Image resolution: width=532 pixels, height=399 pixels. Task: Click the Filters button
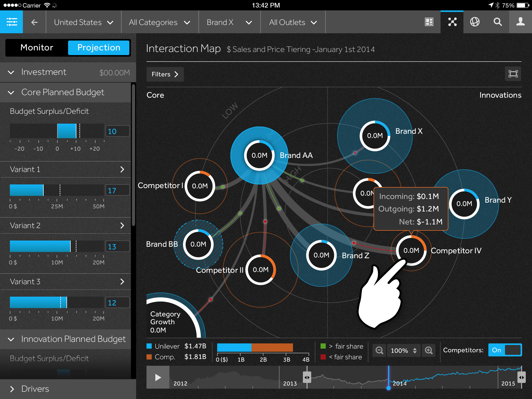pyautogui.click(x=165, y=74)
